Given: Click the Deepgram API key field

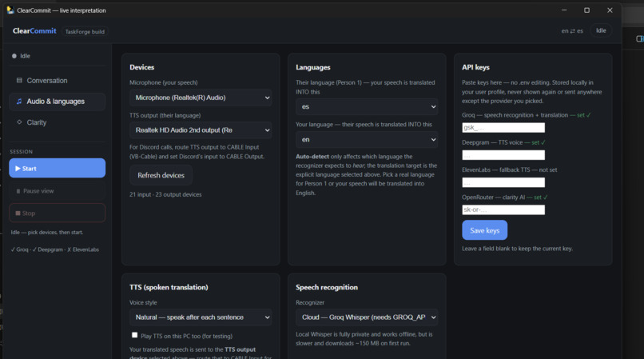Looking at the screenshot, I should point(503,155).
